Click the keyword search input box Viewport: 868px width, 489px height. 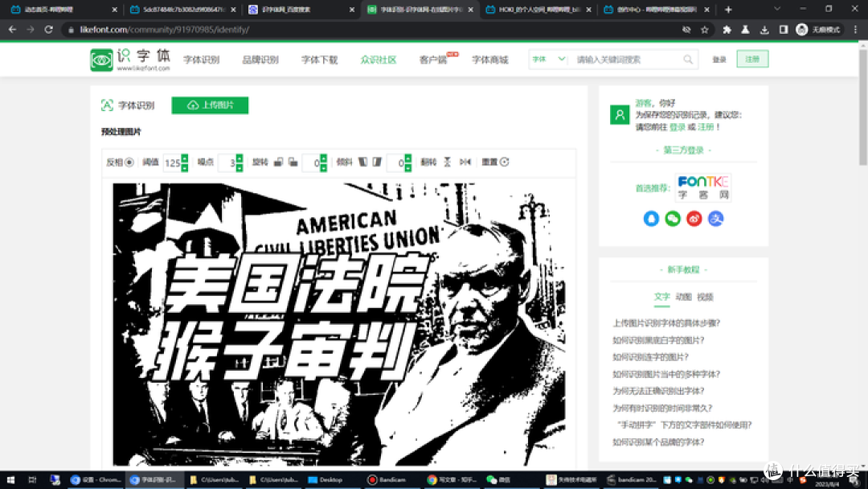pos(625,60)
